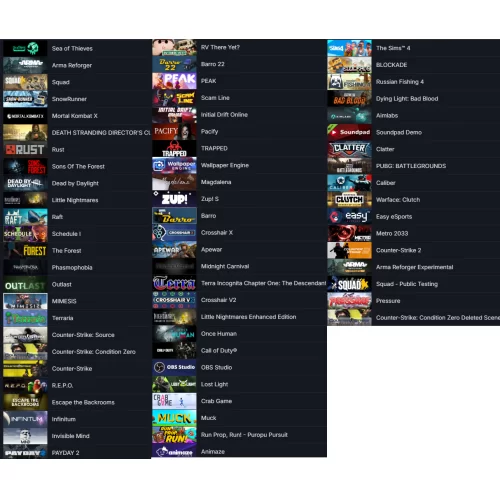Image resolution: width=500 pixels, height=500 pixels.
Task: Click the 'Russian Fishing 4' title
Action: 400,82
